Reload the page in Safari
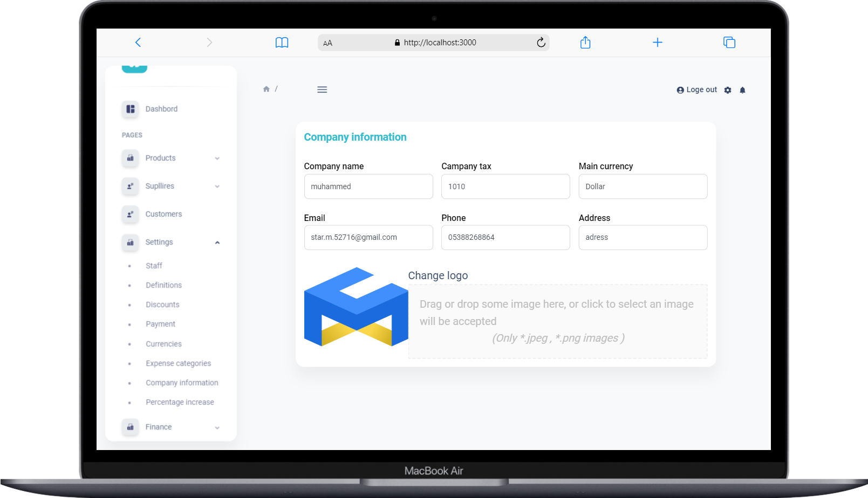This screenshot has height=498, width=868. point(541,42)
